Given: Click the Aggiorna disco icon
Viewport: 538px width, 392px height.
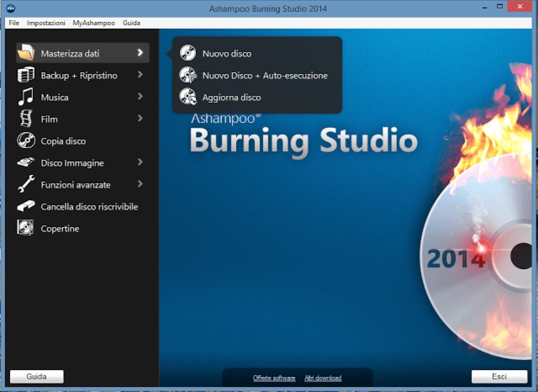Looking at the screenshot, I should click(x=188, y=97).
